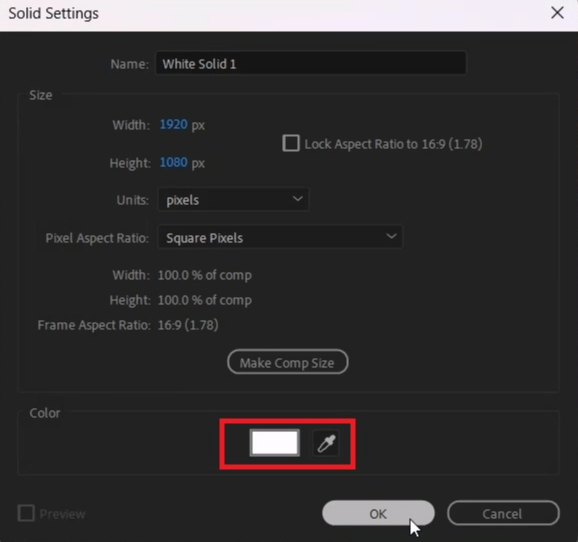Dismiss the dialog using Cancel button
Viewport: 578px width, 542px height.
(x=503, y=513)
